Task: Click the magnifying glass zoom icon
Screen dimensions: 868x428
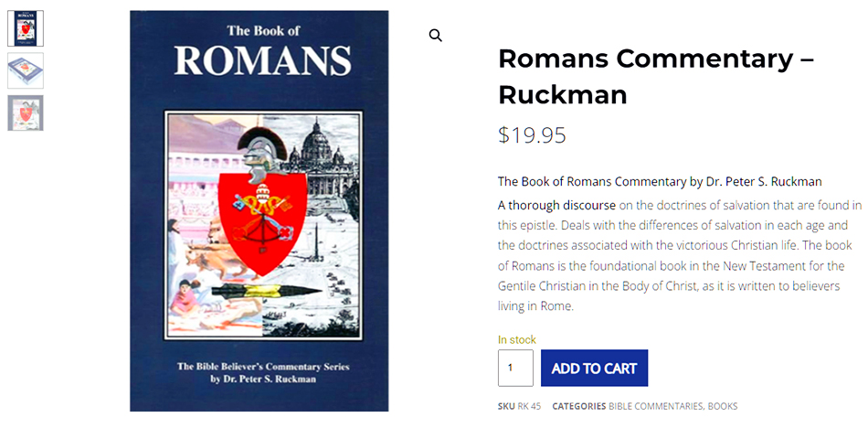Action: pos(436,36)
